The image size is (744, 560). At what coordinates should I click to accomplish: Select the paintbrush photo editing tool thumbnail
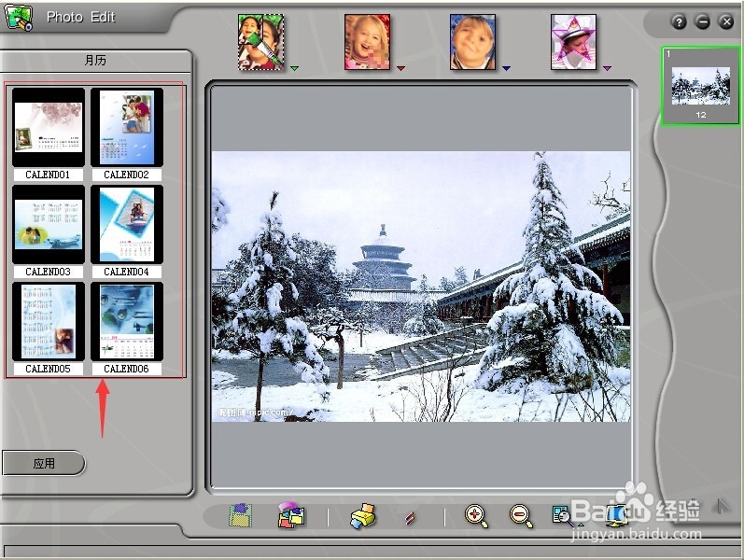click(x=261, y=42)
